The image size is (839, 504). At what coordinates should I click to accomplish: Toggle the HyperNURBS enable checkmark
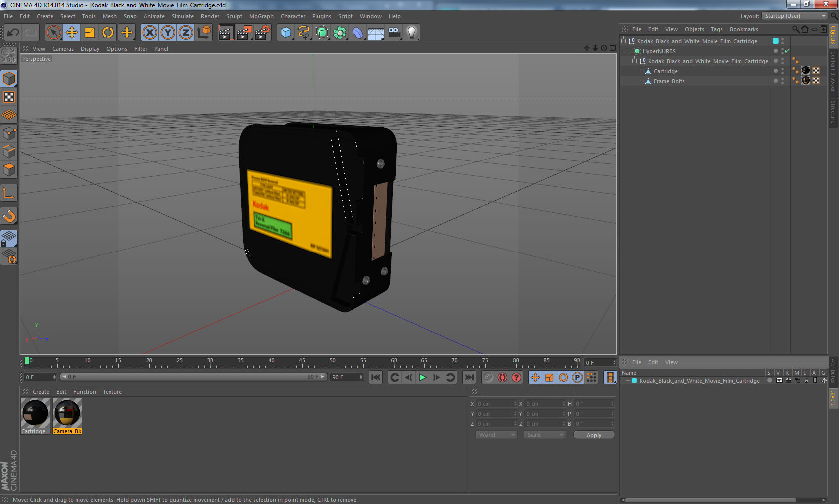tap(788, 51)
